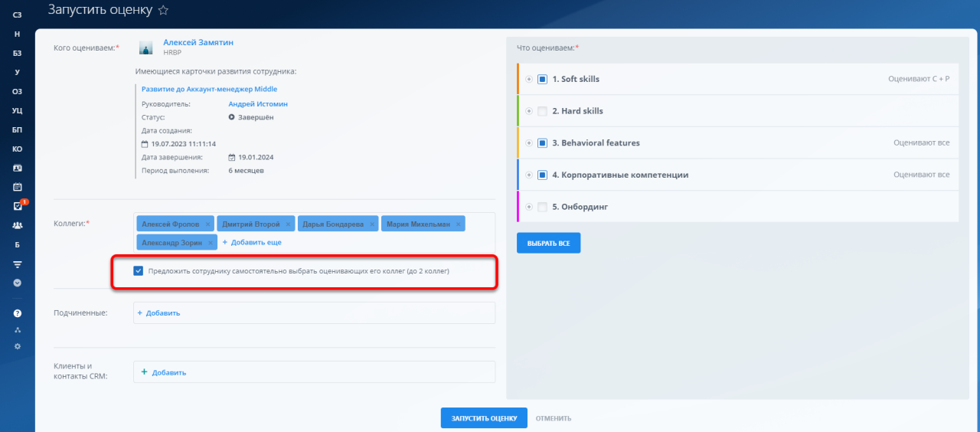Open the sitemap icon in the left sidebar
Screen dimensions: 980x432
(18, 330)
